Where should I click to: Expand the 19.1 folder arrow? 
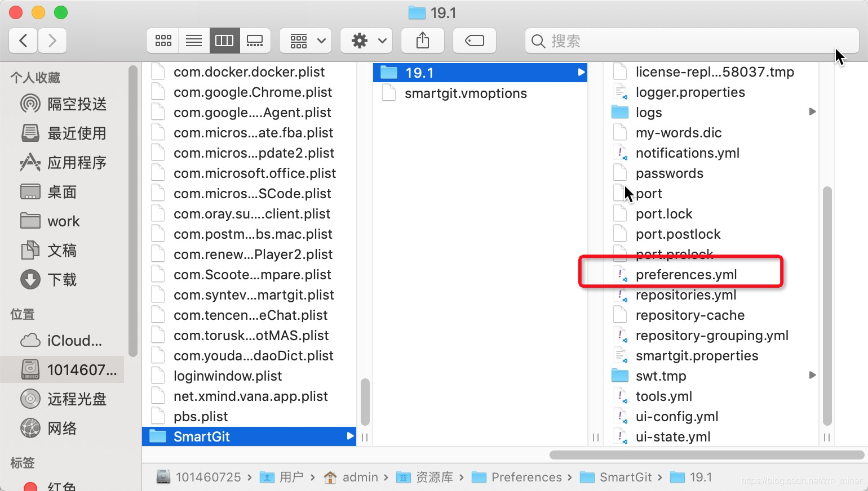(x=581, y=72)
